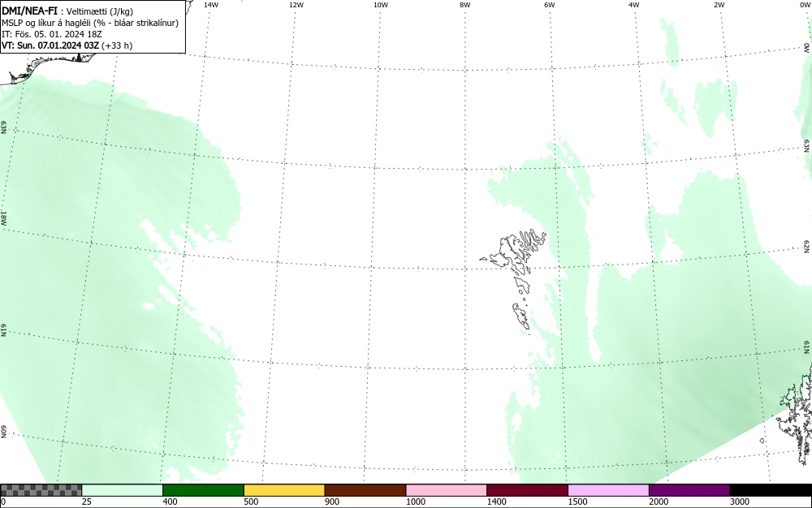Click the 2W longitude label
The image size is (812, 508).
[719, 5]
